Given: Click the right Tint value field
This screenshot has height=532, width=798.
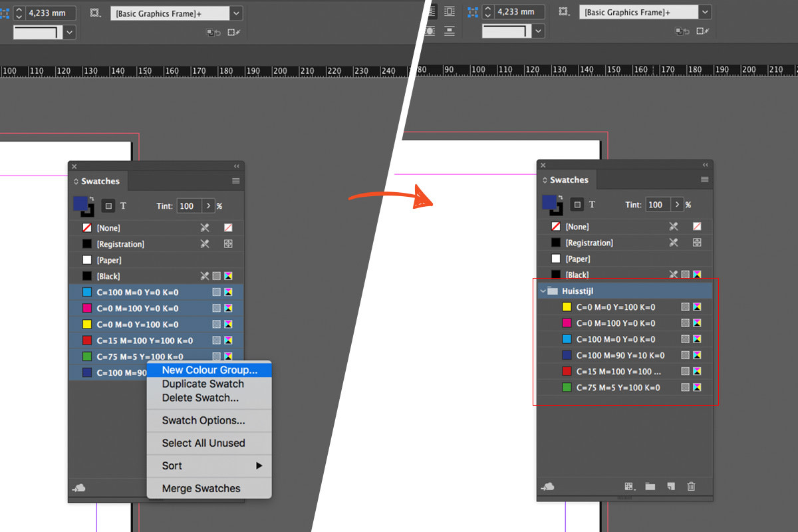Looking at the screenshot, I should (658, 205).
